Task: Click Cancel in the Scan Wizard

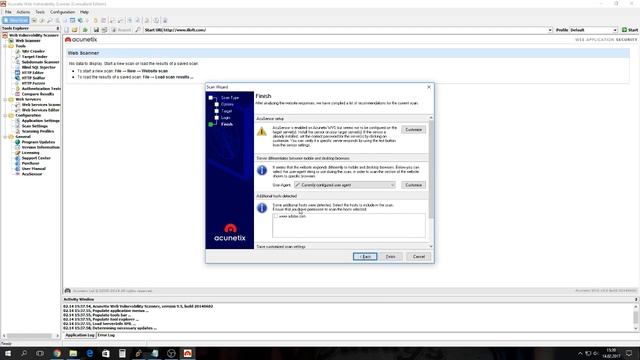Action: coord(419,257)
